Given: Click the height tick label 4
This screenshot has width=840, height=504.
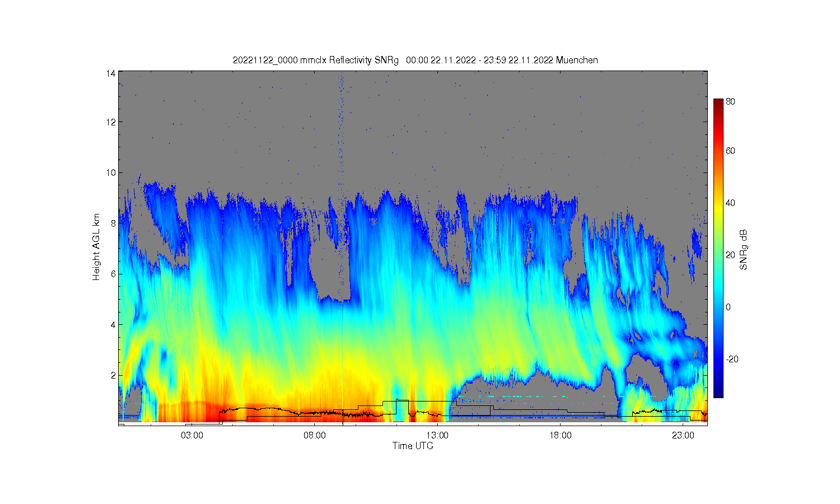Looking at the screenshot, I should click(x=113, y=324).
